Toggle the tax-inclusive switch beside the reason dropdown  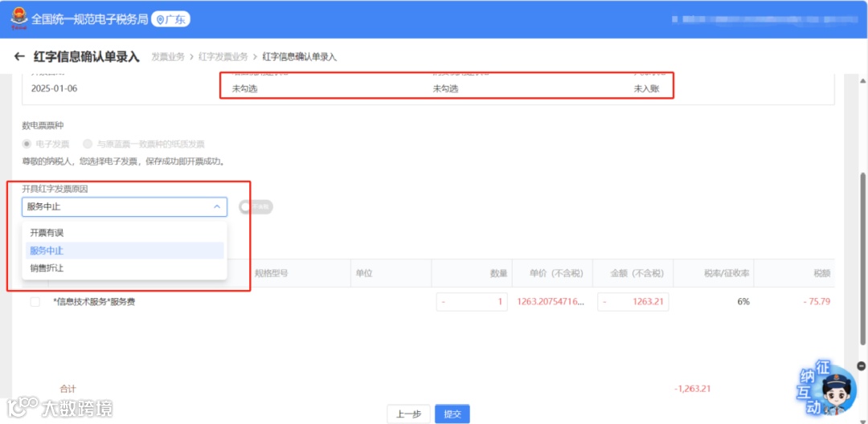coord(256,206)
